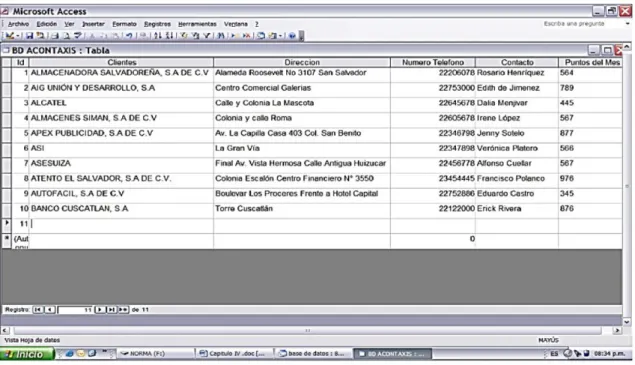
Task: Open the View mode dropdown arrow in the toolbar
Action: click(18, 36)
